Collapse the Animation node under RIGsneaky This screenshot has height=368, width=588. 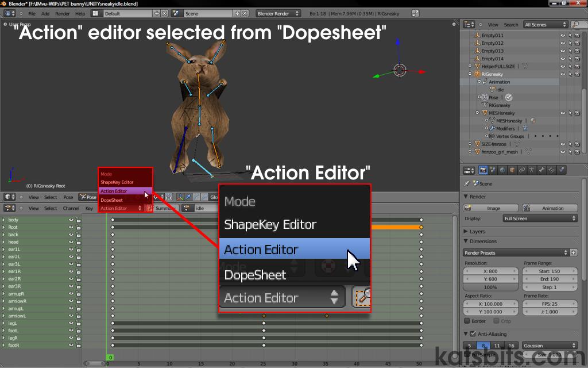pos(479,82)
